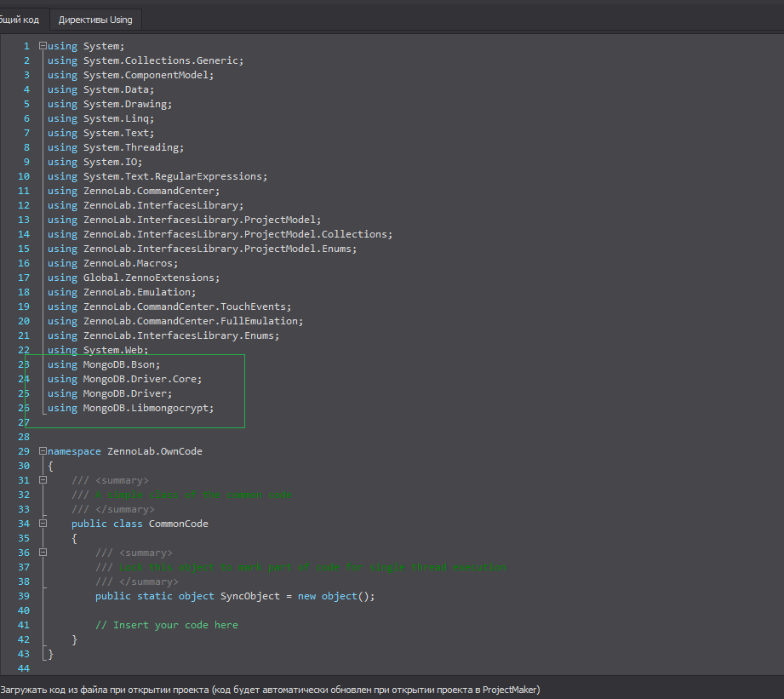Collapse the summary comment above CommonCode class

pos(43,480)
